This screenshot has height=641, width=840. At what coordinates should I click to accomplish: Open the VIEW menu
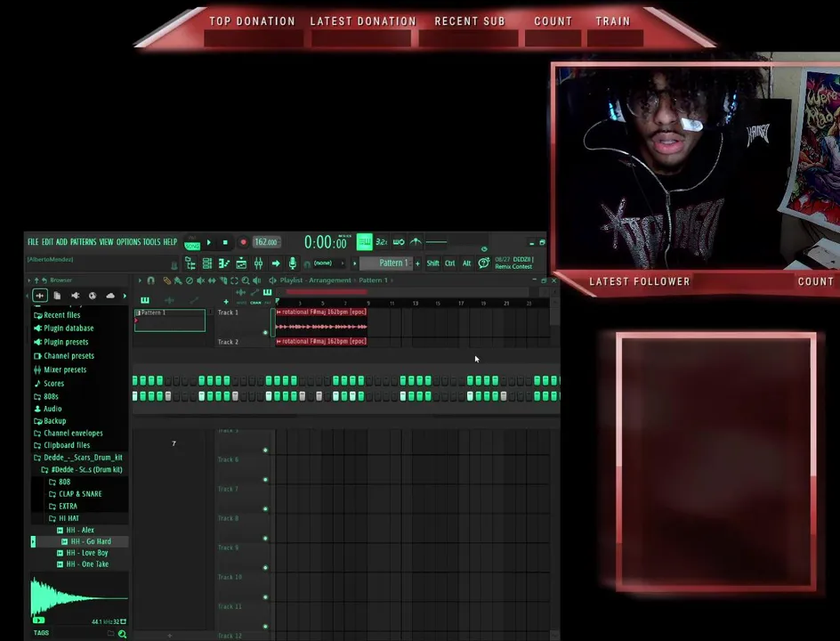click(x=106, y=242)
